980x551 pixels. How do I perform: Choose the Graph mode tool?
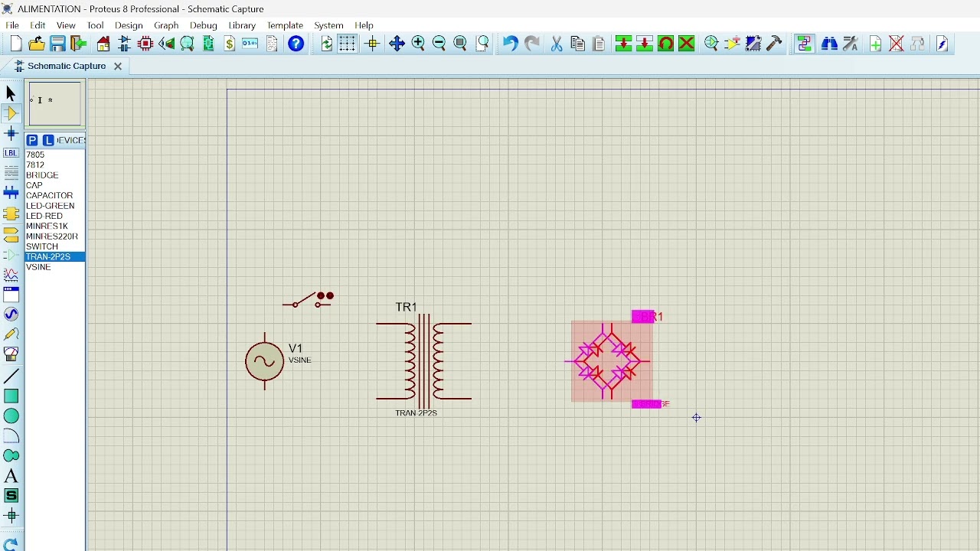pos(11,275)
